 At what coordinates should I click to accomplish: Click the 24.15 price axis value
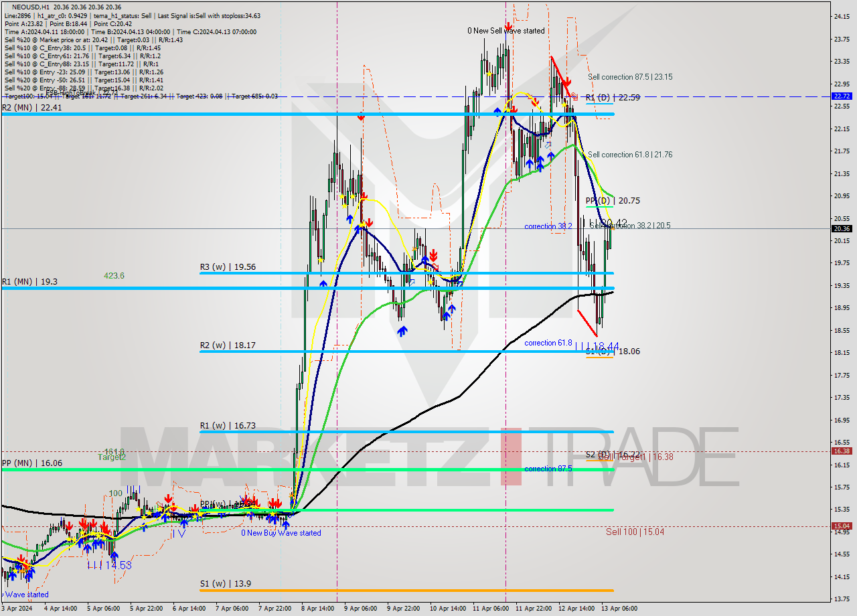click(x=842, y=16)
